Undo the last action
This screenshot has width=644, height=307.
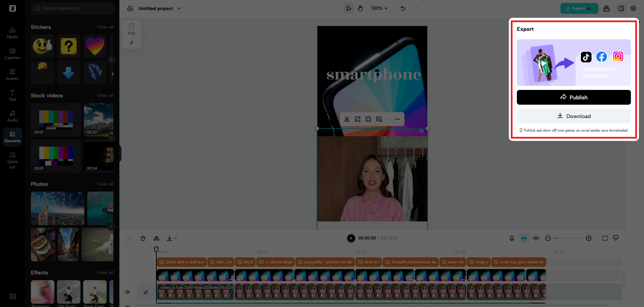403,8
